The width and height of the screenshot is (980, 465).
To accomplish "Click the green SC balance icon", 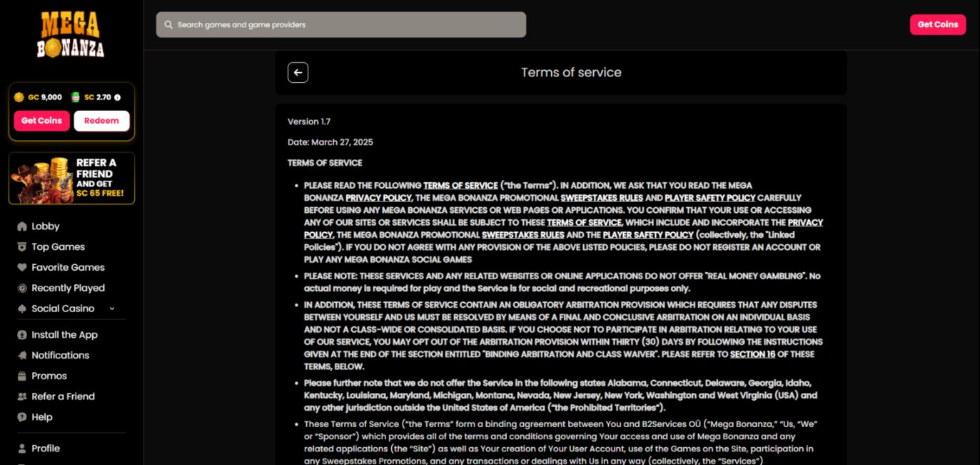I will click(x=76, y=97).
